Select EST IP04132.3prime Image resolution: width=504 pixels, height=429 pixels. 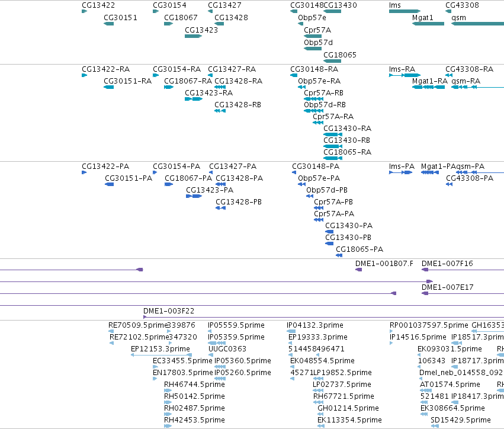(291, 332)
